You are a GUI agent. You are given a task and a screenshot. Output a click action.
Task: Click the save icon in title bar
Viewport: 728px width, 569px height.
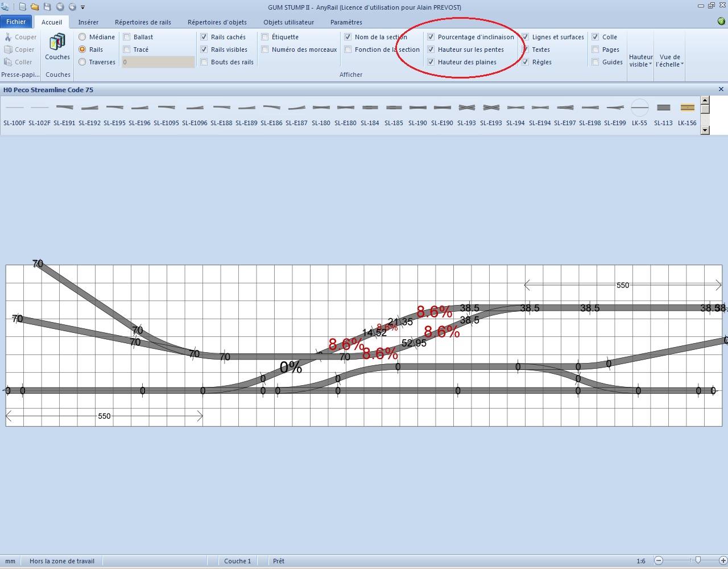point(47,7)
